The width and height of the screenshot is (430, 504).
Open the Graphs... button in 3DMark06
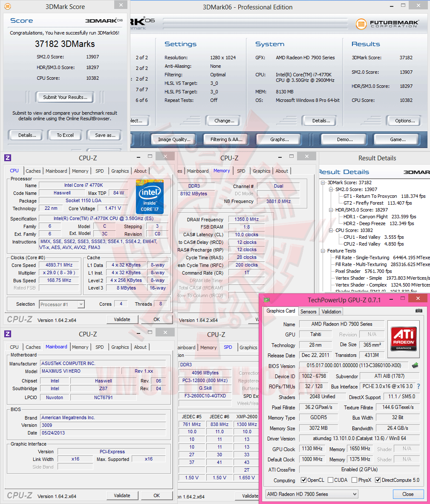(279, 139)
